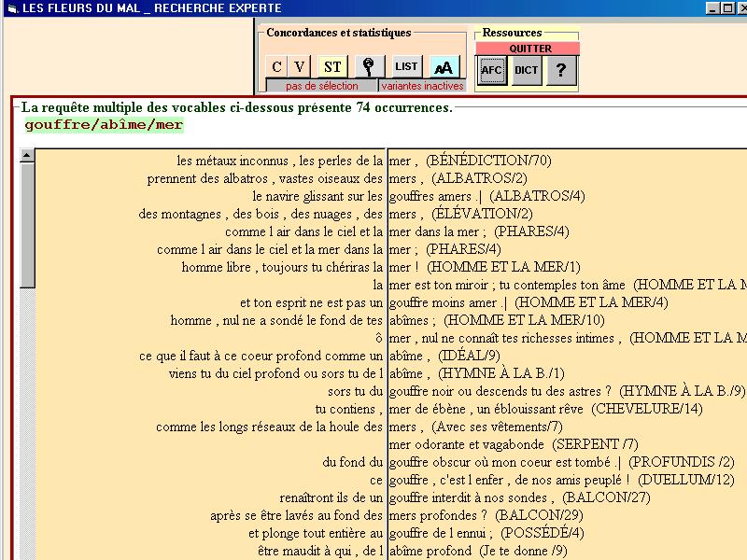The height and width of the screenshot is (560, 747).
Task: Select the 'mer dans la mer' PHARES/4 line
Action: 479,231
